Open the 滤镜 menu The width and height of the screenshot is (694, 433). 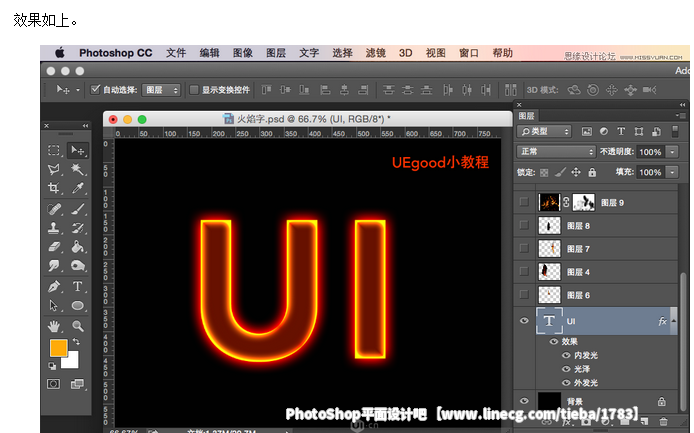(x=375, y=53)
